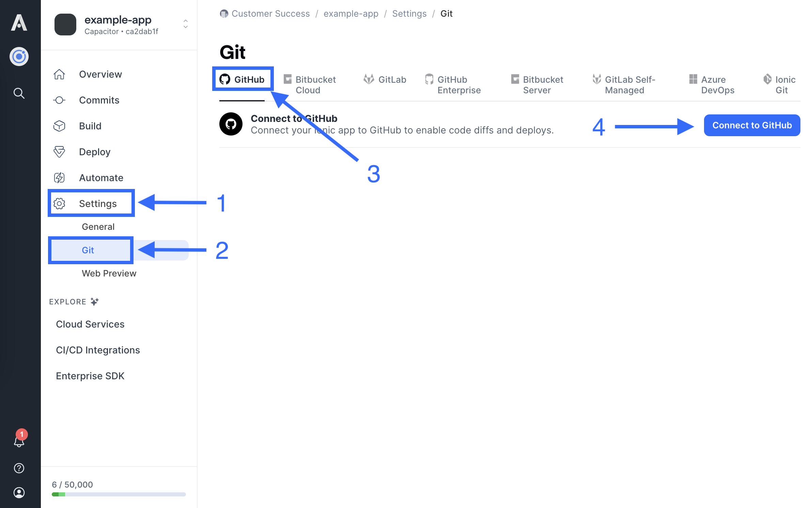
Task: Click the example-app avatar square
Action: (x=65, y=25)
